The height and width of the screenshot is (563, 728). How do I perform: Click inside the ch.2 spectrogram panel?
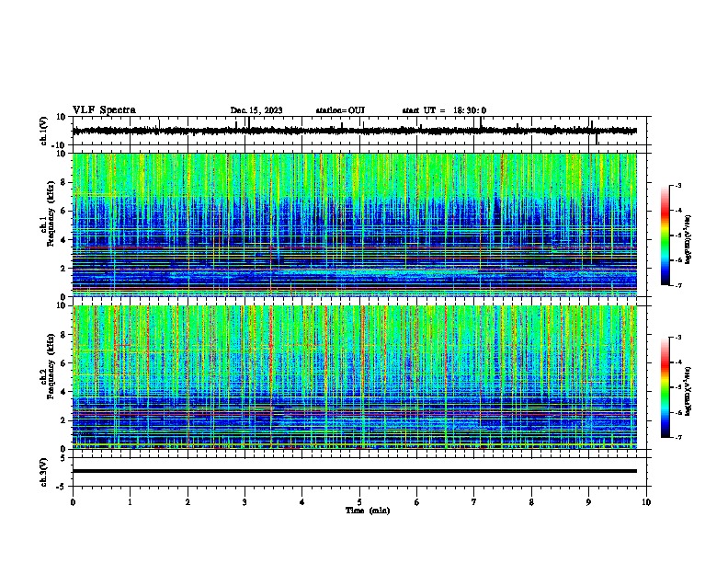355,377
